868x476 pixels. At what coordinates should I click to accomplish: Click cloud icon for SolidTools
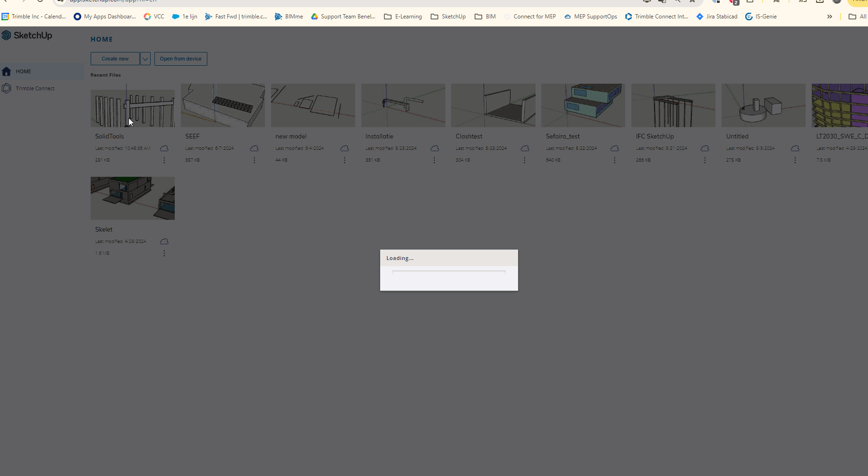[164, 148]
